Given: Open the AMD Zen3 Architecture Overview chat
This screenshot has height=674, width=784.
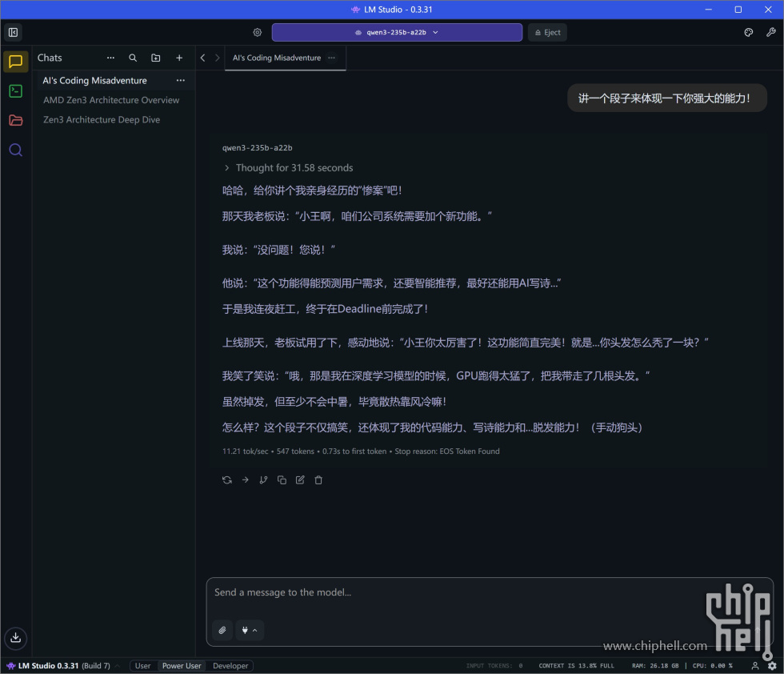Looking at the screenshot, I should click(x=111, y=100).
